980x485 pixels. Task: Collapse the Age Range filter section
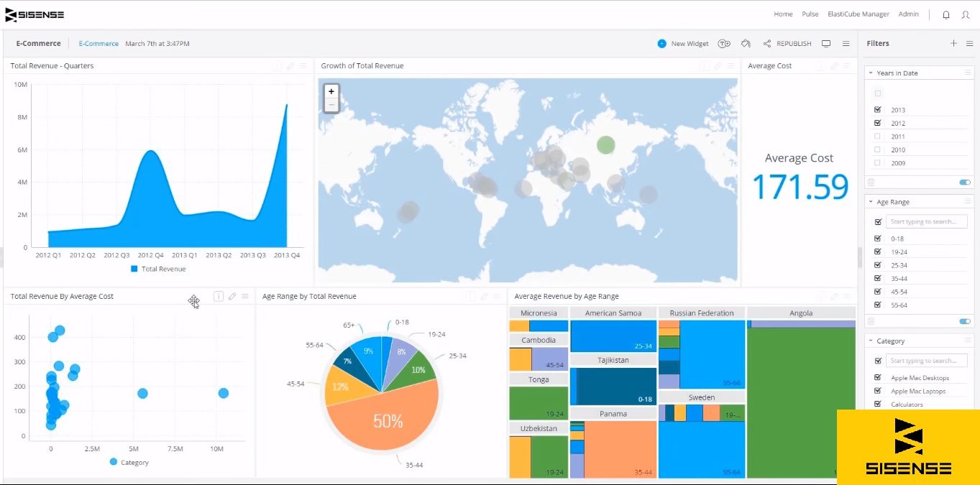871,202
